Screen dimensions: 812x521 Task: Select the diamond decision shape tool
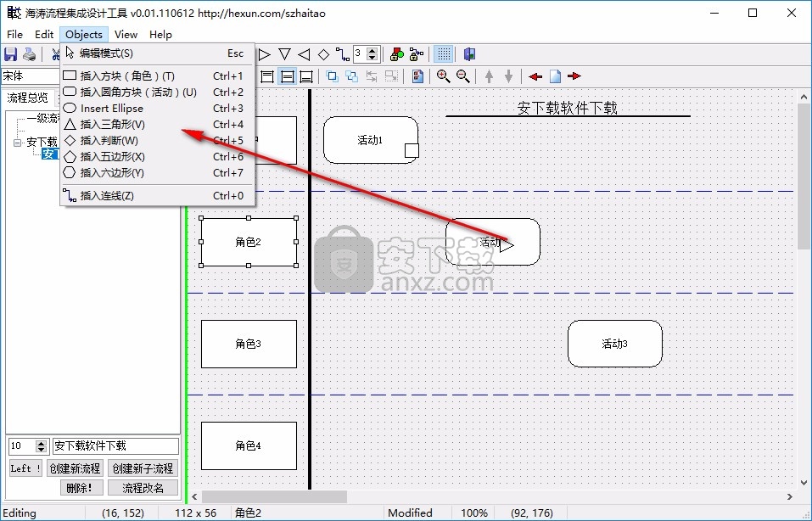coord(323,54)
